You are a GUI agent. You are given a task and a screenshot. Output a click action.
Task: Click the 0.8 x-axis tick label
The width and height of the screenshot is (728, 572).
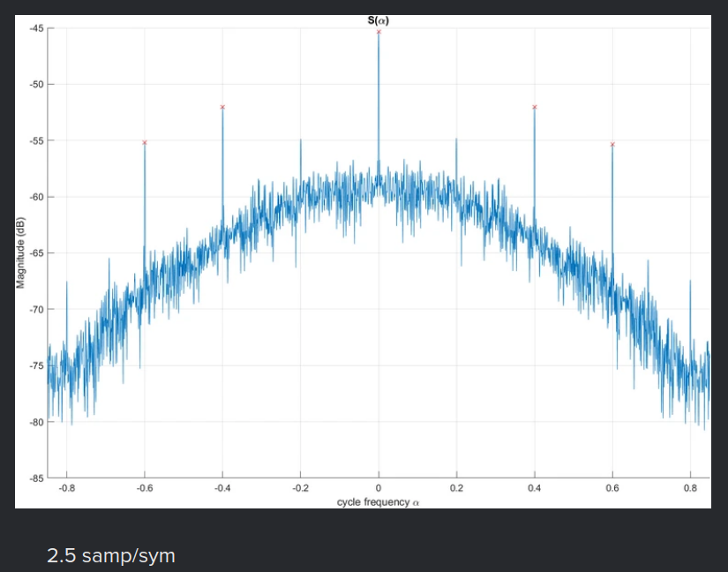690,487
